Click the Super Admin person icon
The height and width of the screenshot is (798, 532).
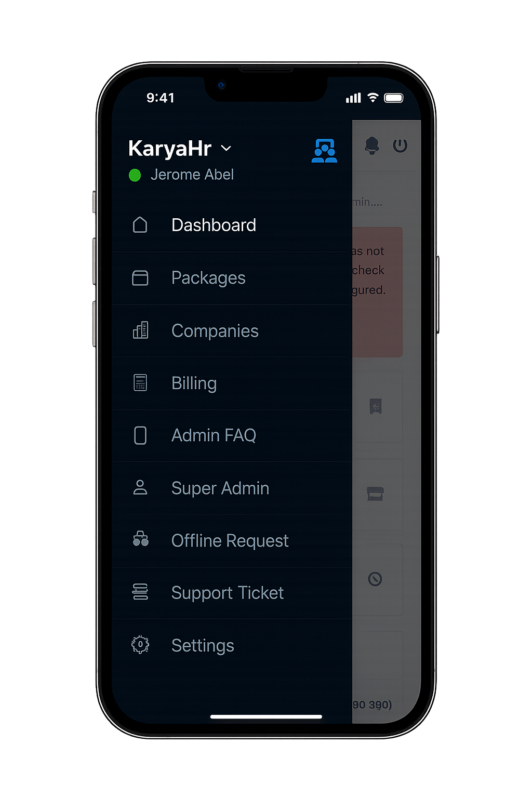pos(140,488)
